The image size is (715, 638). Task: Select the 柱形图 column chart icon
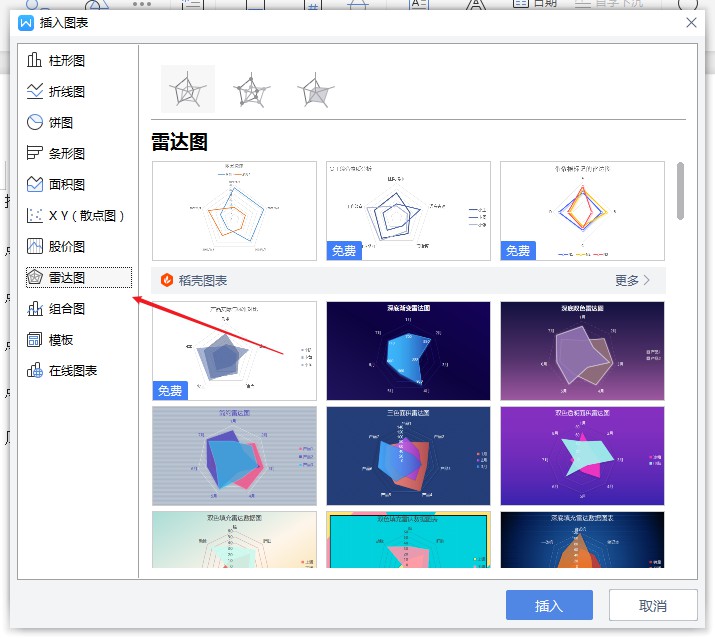(34, 60)
